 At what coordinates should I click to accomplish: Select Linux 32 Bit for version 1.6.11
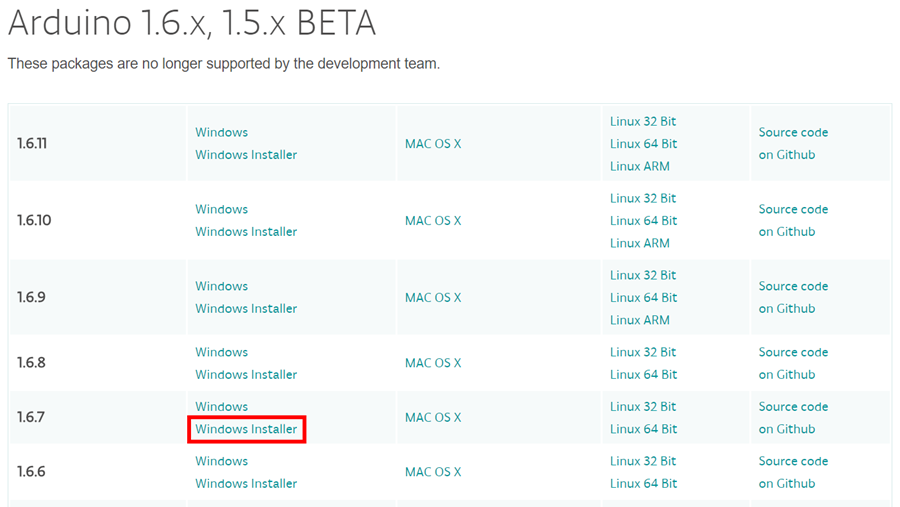[643, 121]
